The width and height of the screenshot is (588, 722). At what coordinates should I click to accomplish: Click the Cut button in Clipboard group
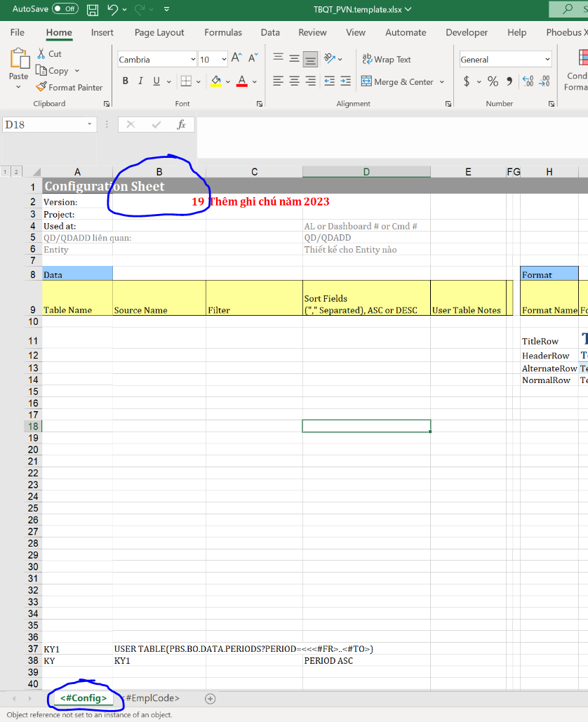click(x=49, y=54)
